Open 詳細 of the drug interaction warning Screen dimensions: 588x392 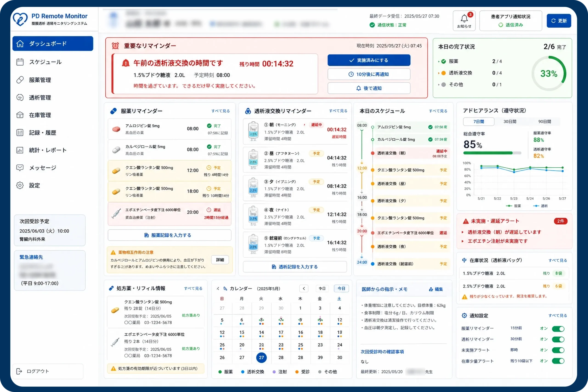220,260
